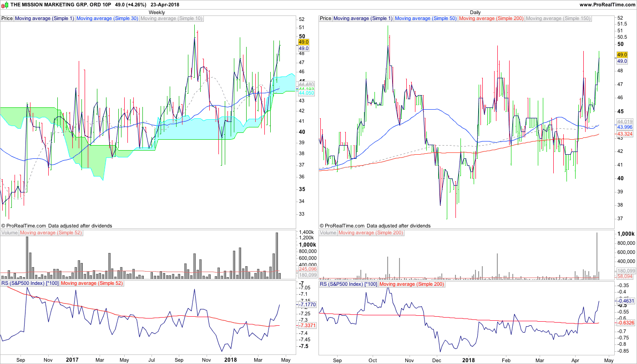Click the orange 49.0 price tag on Daily chart
Image resolution: width=637 pixels, height=364 pixels.
pos(622,55)
